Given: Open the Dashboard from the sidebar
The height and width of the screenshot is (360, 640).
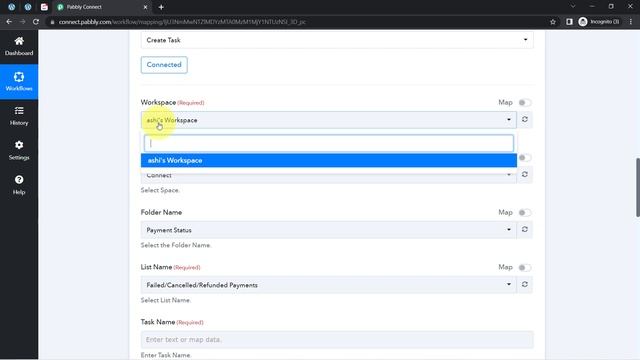Looking at the screenshot, I should (19, 46).
